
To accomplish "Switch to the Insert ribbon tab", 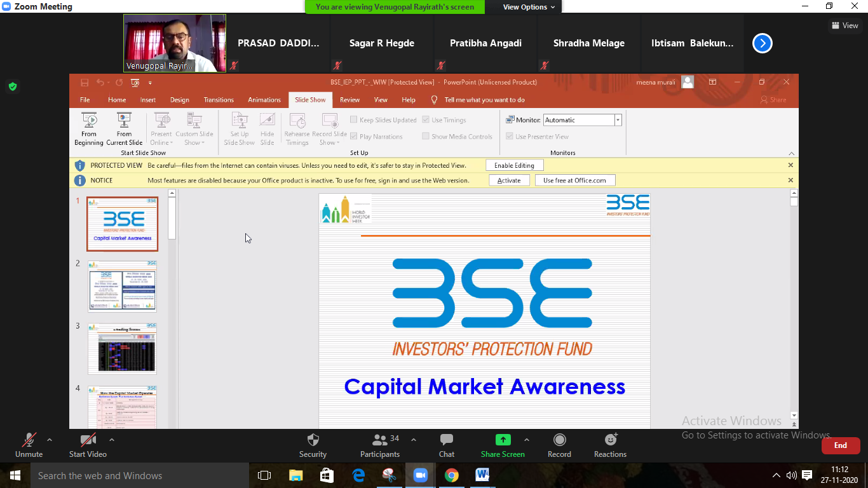I will [x=148, y=100].
